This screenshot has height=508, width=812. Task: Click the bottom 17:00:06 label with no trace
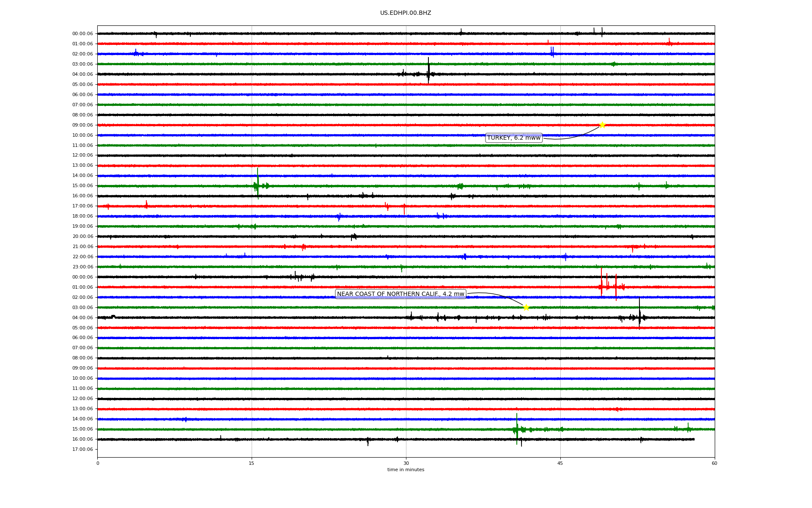point(82,450)
